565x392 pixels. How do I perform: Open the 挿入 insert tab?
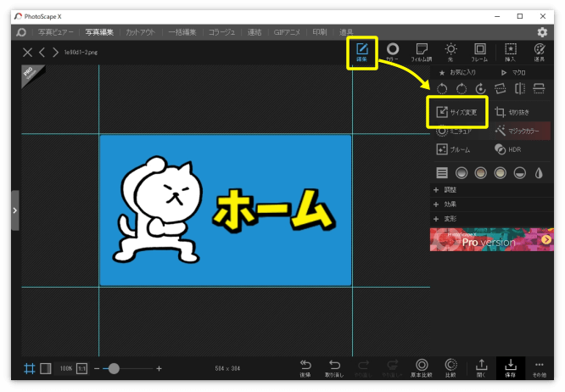[510, 53]
